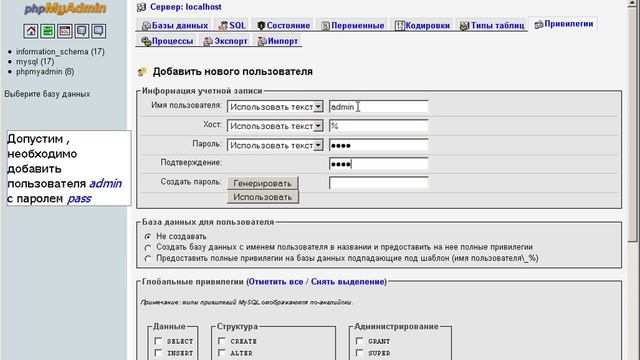This screenshot has width=640, height=360.
Task: Click the Отметить все link
Action: click(x=276, y=282)
